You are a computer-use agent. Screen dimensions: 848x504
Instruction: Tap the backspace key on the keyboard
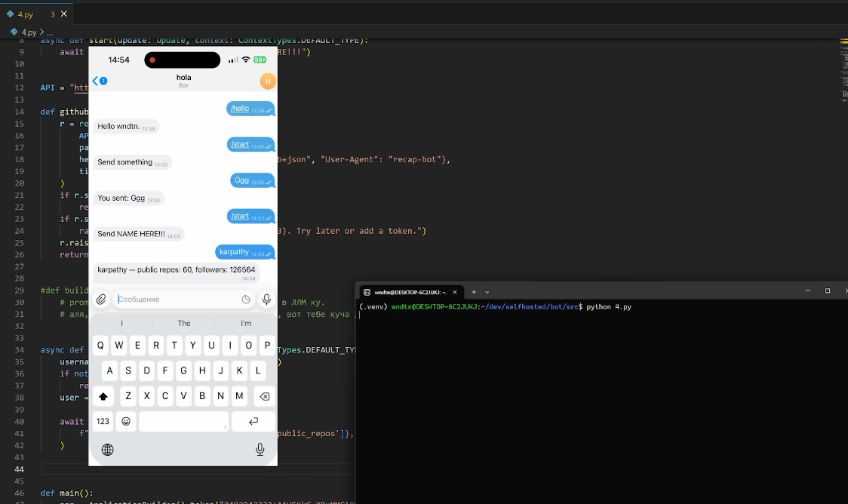265,395
